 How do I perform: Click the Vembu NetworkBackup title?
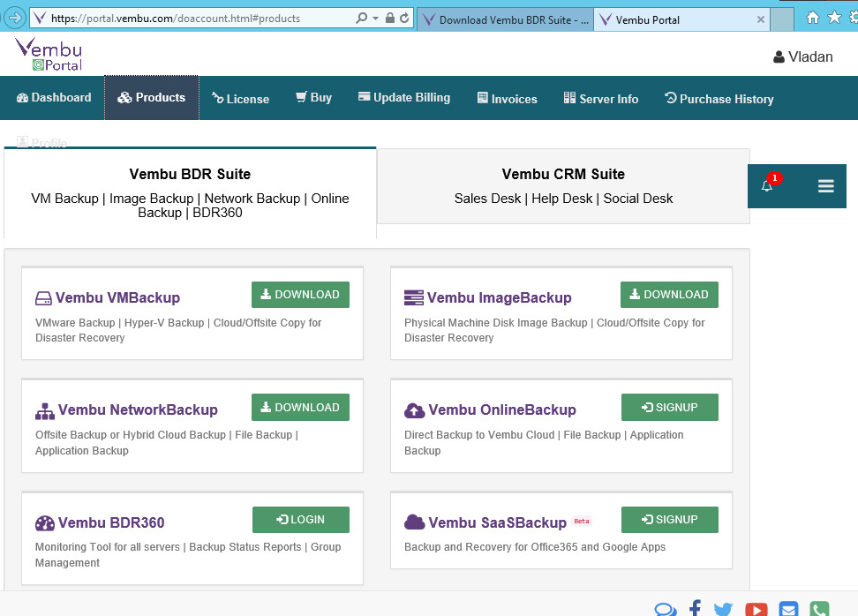138,409
